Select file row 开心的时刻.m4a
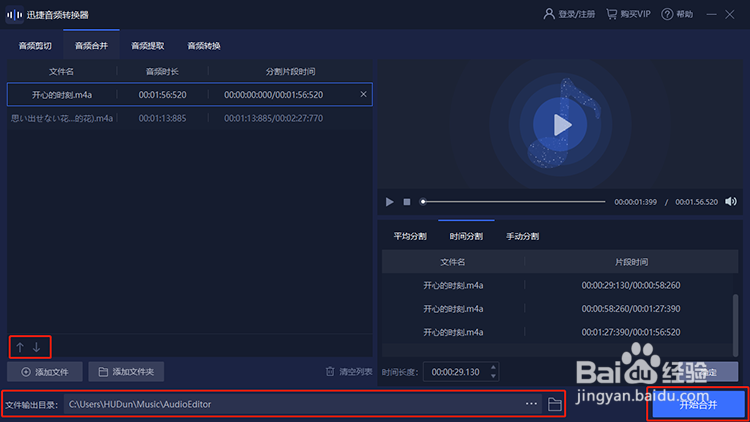Screen dimensions: 750x422 pos(190,94)
